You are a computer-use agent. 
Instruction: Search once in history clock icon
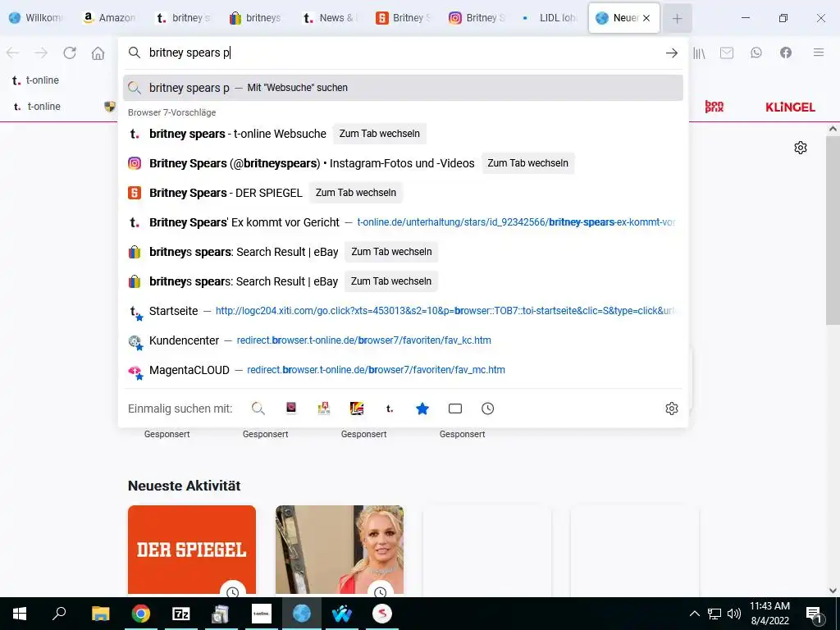[487, 409]
